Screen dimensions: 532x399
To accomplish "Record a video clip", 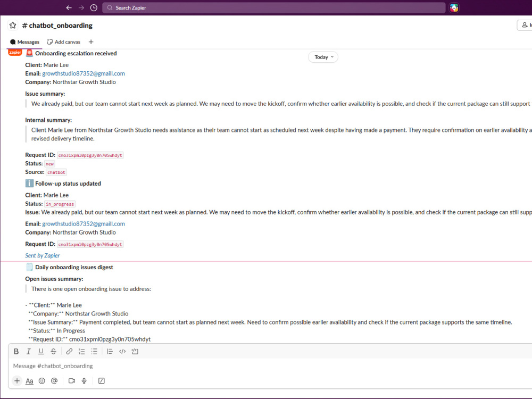I will pyautogui.click(x=72, y=381).
